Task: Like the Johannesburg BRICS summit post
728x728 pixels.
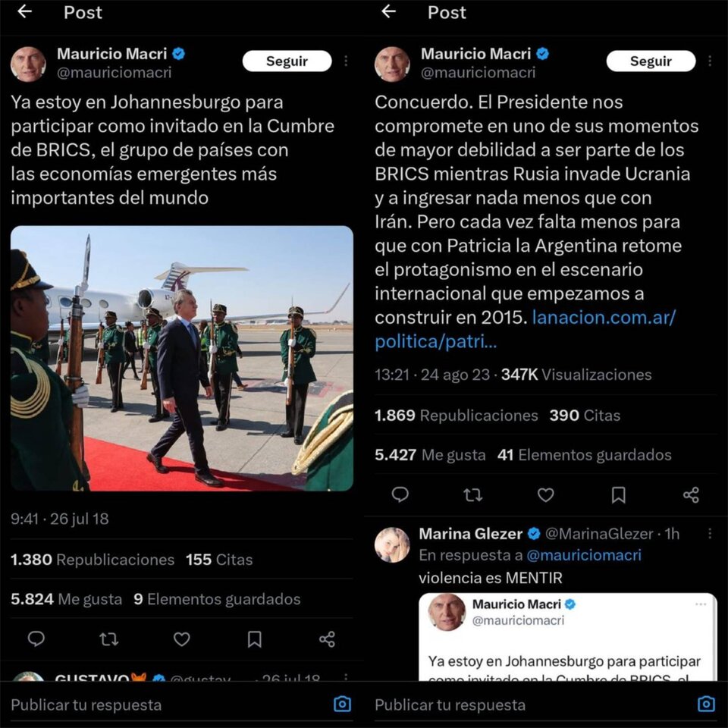Action: click(x=181, y=639)
